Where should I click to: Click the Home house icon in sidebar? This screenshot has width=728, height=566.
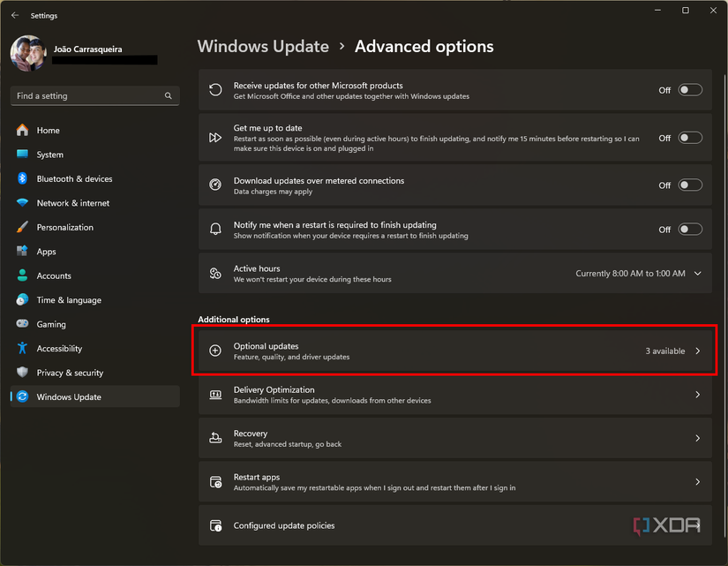tap(22, 130)
